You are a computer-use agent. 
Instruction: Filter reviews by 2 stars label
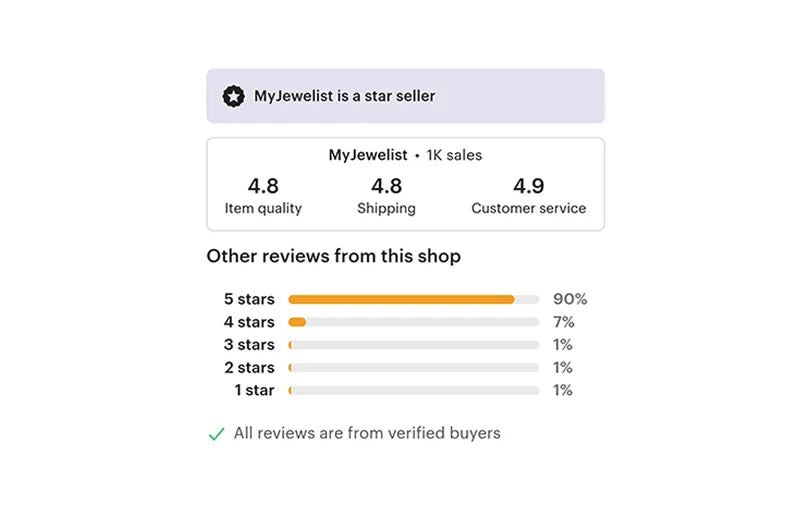[249, 368]
